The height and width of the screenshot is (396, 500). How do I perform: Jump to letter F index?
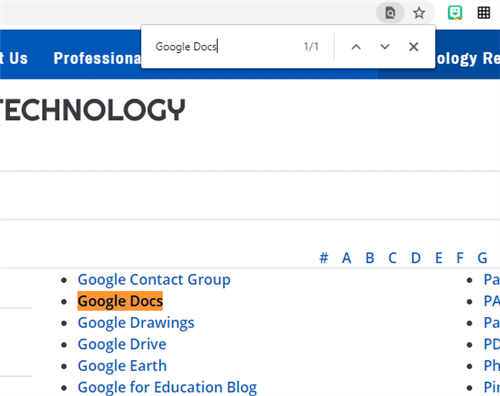tap(460, 258)
